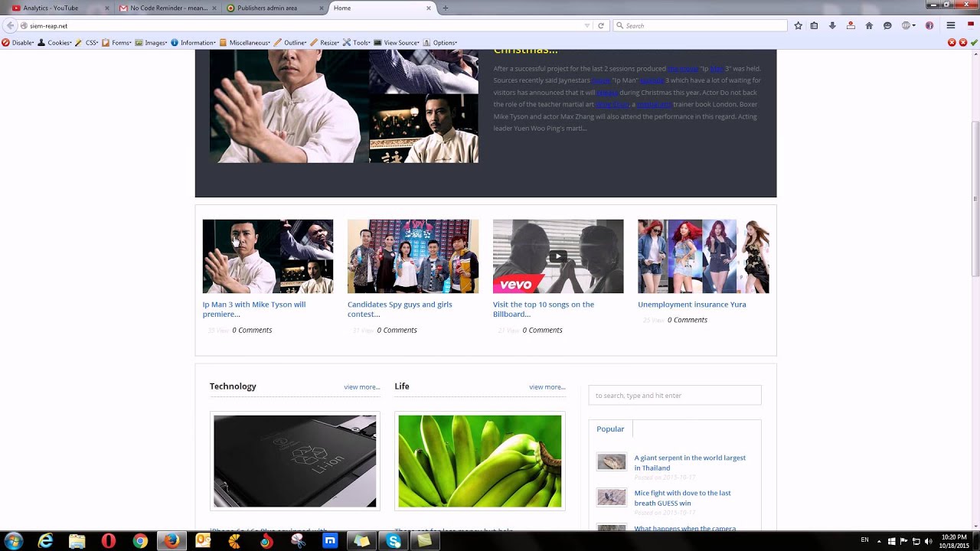Expand the Images developer menu
This screenshot has width=980, height=551.
pos(152,43)
